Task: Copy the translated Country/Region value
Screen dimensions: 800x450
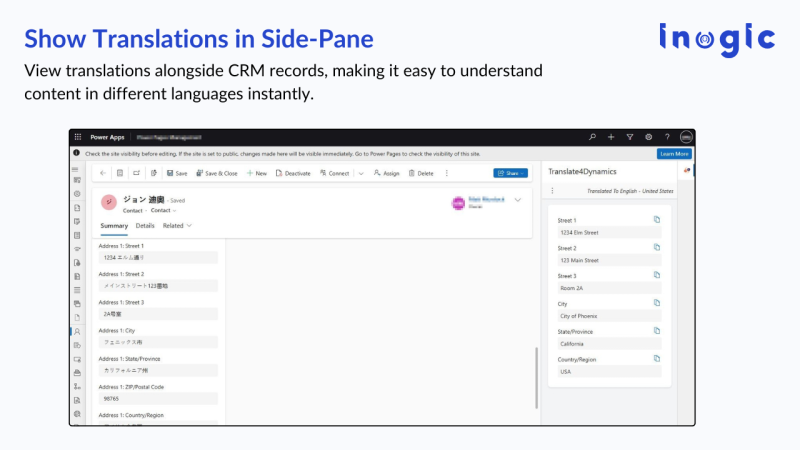Action: pyautogui.click(x=657, y=358)
